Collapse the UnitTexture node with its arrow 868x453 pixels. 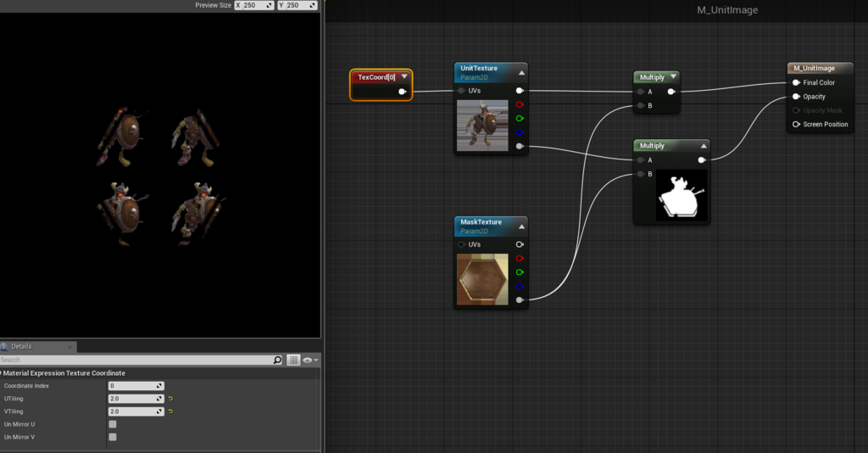(521, 73)
